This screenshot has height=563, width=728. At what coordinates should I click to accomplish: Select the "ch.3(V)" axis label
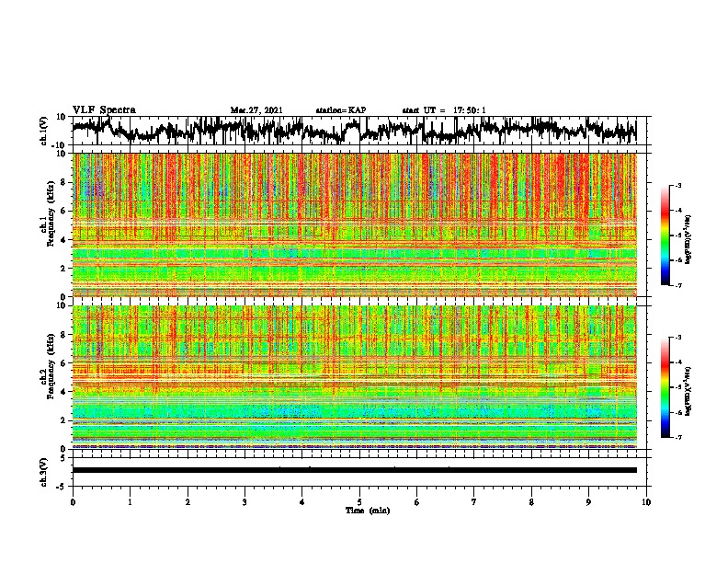[44, 473]
